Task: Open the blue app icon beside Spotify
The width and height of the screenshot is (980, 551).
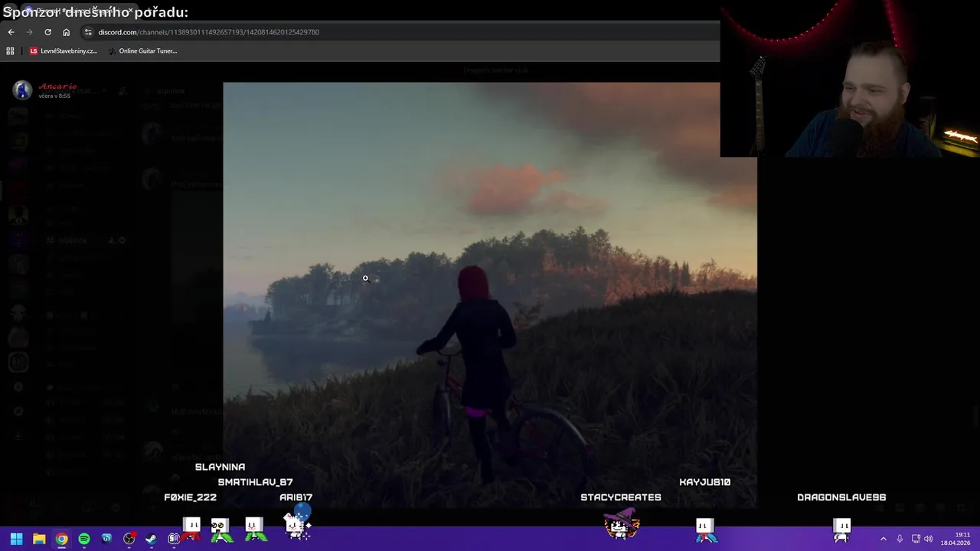Action: tap(106, 539)
